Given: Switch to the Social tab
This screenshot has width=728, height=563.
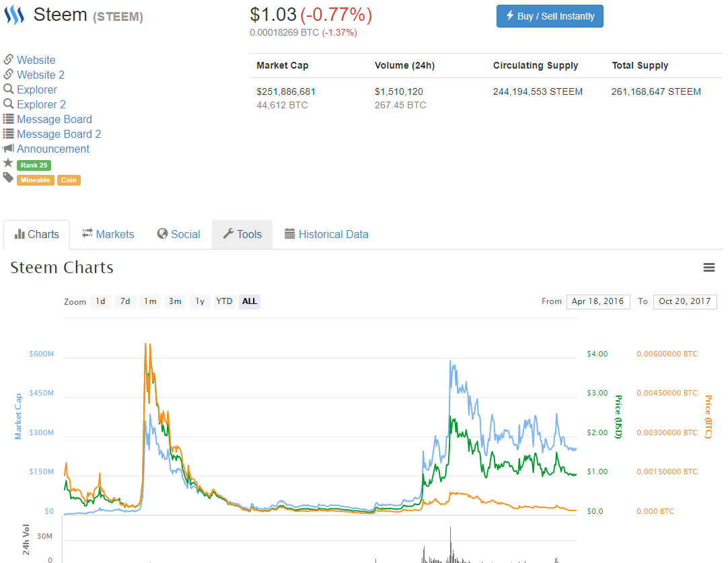Looking at the screenshot, I should (x=179, y=234).
